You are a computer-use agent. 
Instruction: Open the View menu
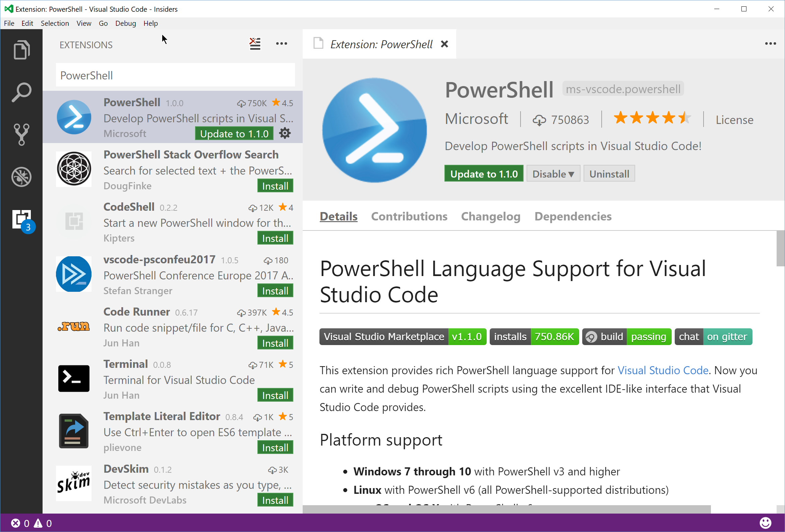84,23
